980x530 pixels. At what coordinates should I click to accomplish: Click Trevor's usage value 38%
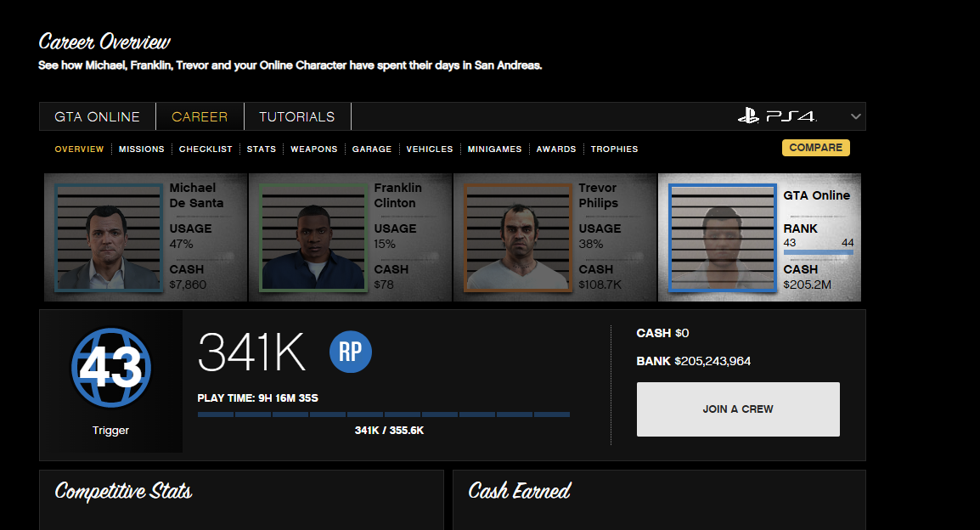(590, 244)
